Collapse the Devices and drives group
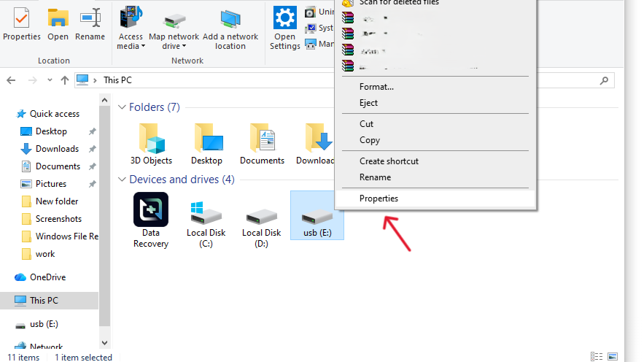The width and height of the screenshot is (644, 362). pos(122,180)
